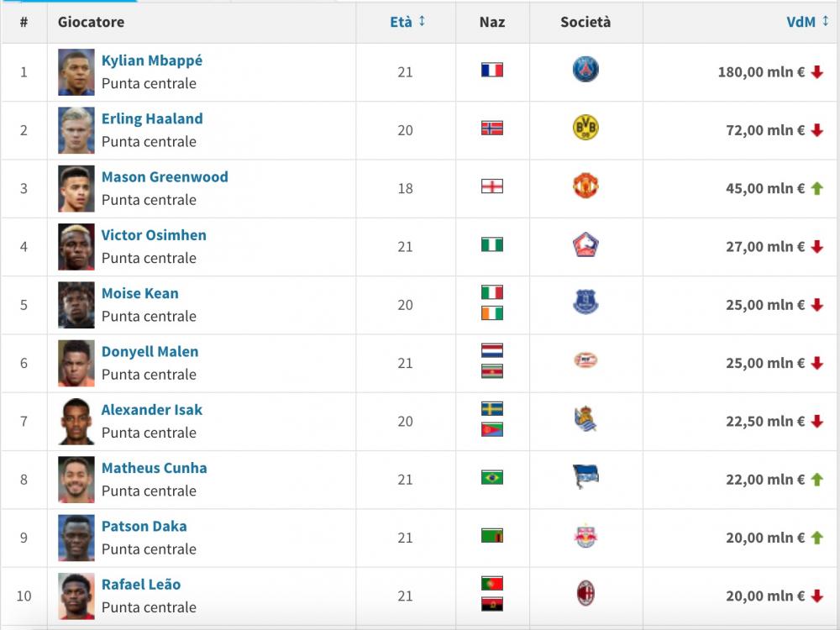
Task: Open Kylian Mbappé's player profile link
Action: (152, 60)
